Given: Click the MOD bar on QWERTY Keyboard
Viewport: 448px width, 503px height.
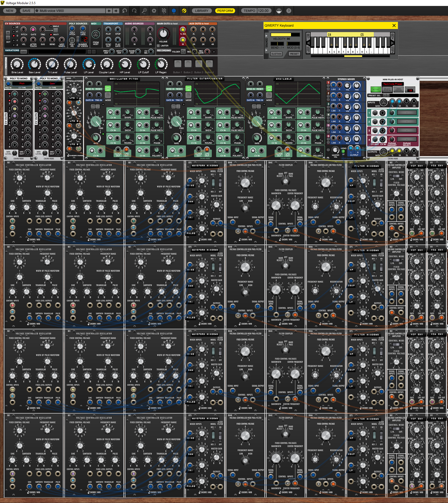Looking at the screenshot, I should coord(293,44).
